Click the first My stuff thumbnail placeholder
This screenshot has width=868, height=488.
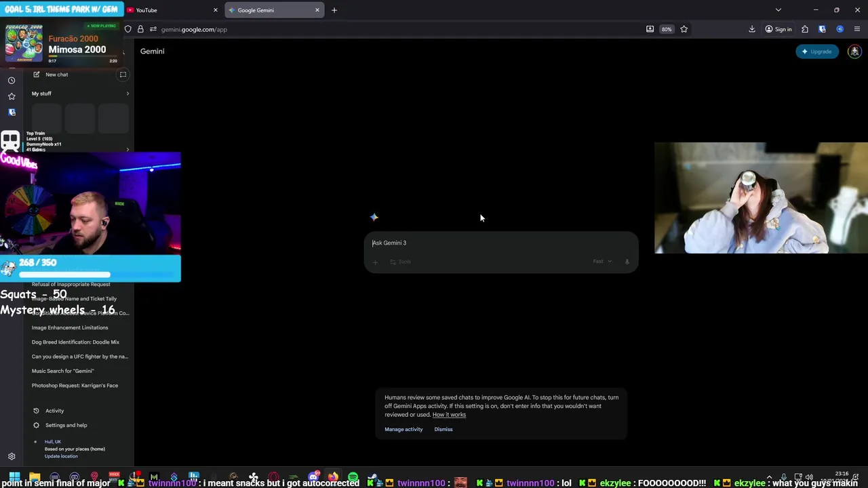point(47,119)
